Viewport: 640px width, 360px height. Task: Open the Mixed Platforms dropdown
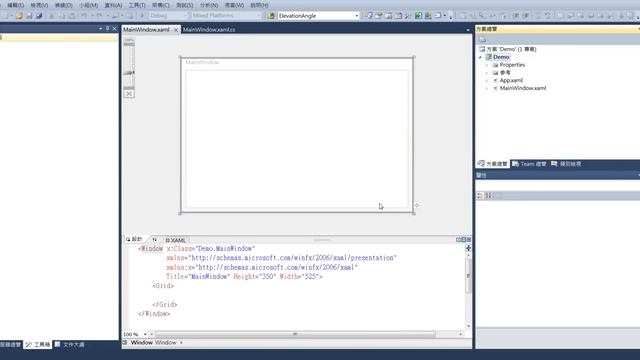(258, 16)
